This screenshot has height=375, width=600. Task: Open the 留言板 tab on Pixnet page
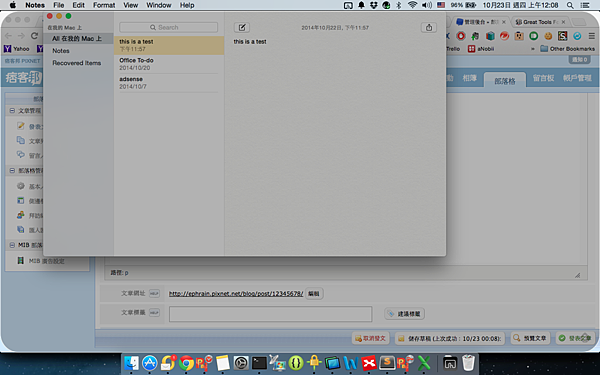tap(543, 78)
